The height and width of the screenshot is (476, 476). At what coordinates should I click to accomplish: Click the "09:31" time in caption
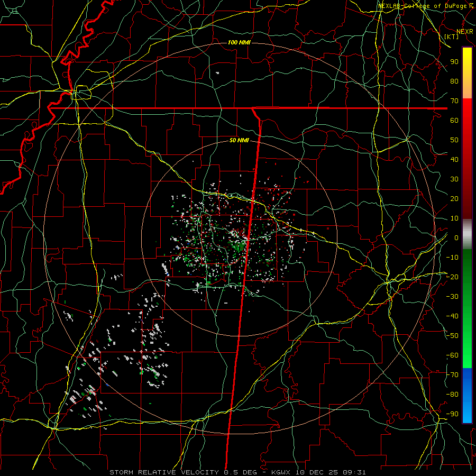coord(354,472)
